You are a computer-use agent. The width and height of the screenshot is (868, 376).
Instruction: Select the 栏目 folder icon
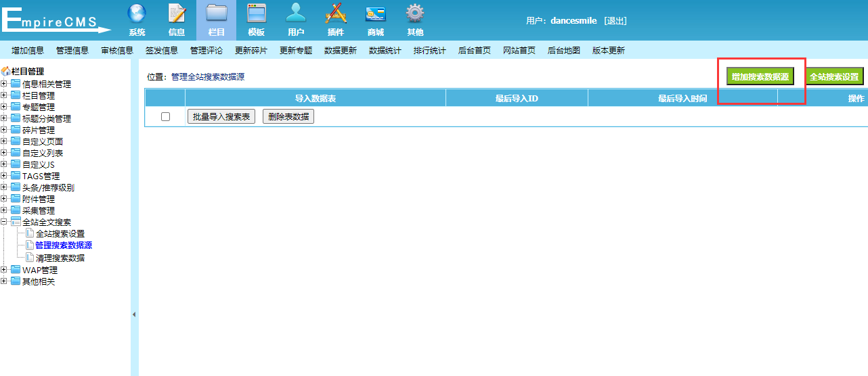click(x=216, y=15)
